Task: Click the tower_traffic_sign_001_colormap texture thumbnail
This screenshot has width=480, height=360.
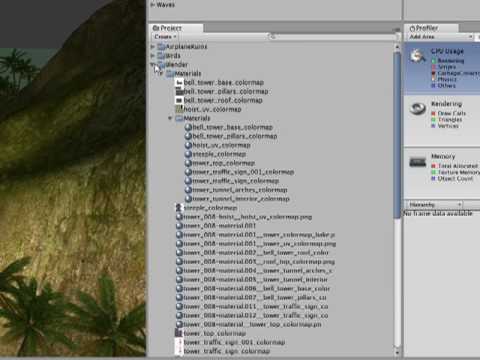Action: [x=179, y=342]
